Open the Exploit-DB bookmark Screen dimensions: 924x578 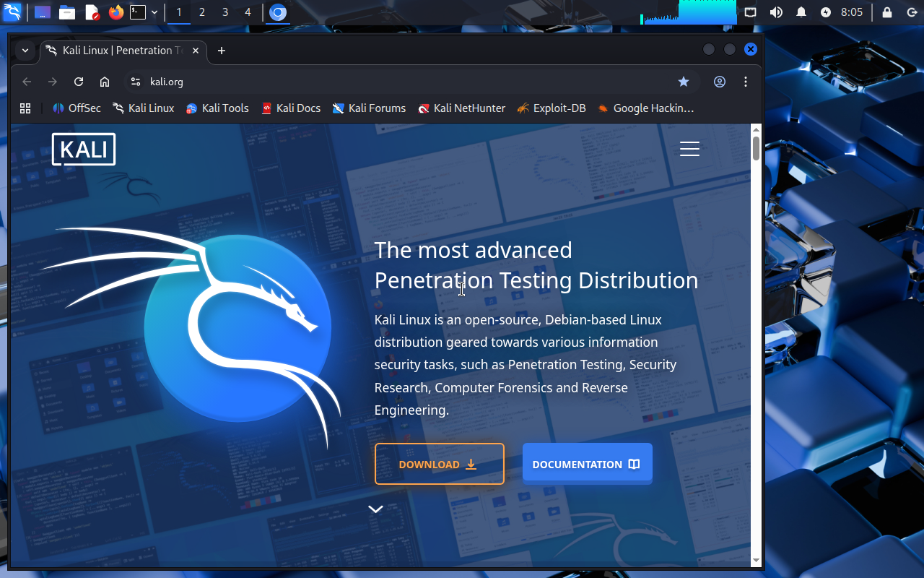552,108
